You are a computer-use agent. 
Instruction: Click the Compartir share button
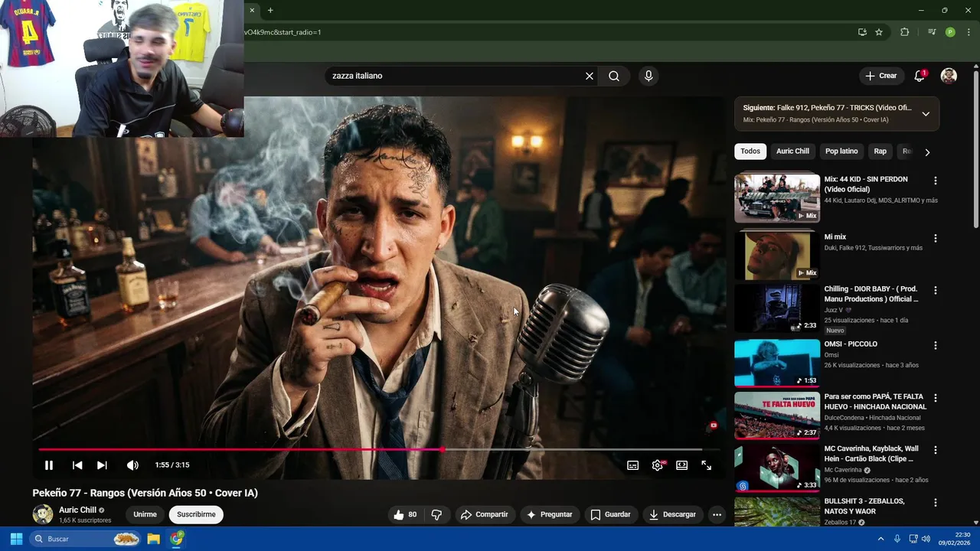pos(484,514)
